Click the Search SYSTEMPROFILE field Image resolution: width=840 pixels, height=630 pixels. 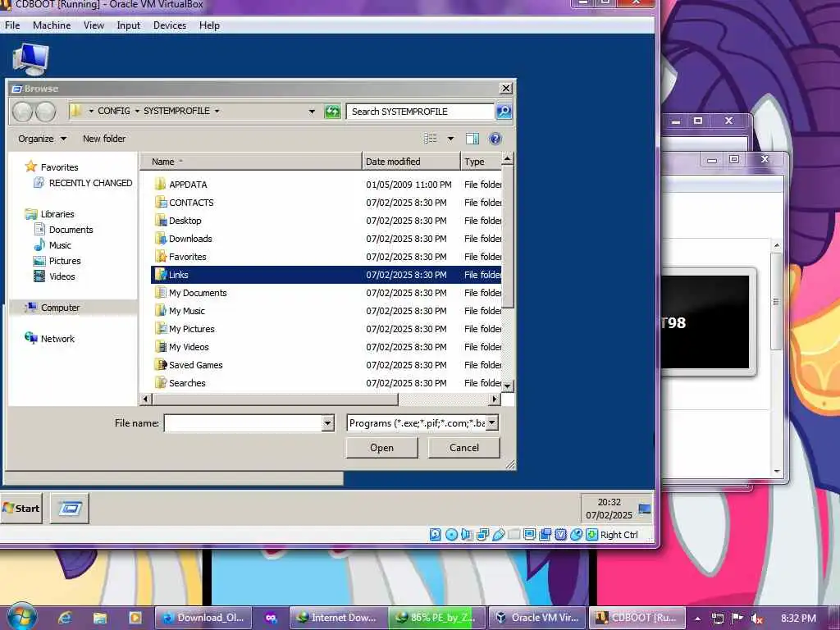tap(420, 112)
